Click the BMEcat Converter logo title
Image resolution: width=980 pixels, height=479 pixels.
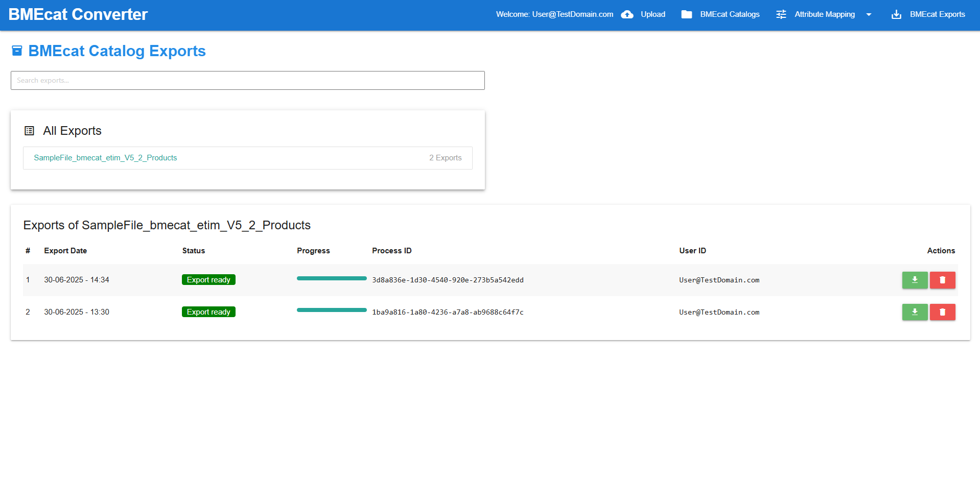click(78, 14)
